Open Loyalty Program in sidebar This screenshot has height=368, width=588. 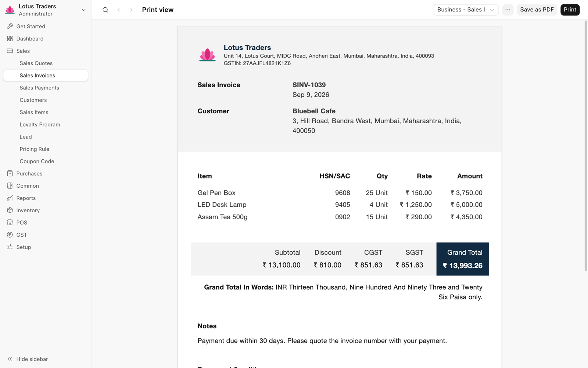tap(46, 124)
